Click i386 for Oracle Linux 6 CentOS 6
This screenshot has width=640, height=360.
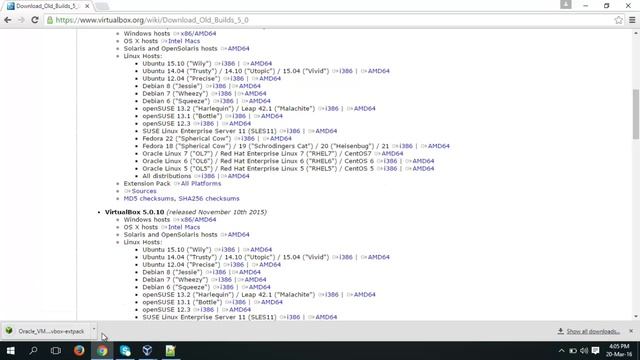(x=390, y=161)
